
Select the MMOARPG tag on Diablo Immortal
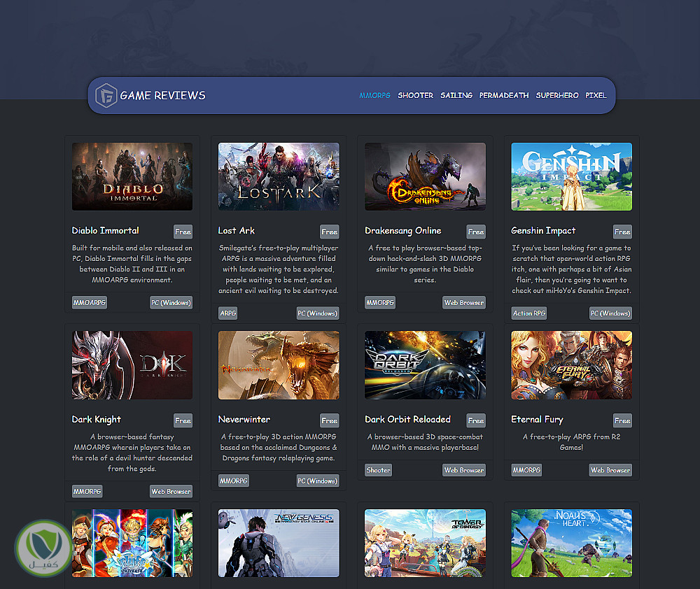click(x=90, y=302)
